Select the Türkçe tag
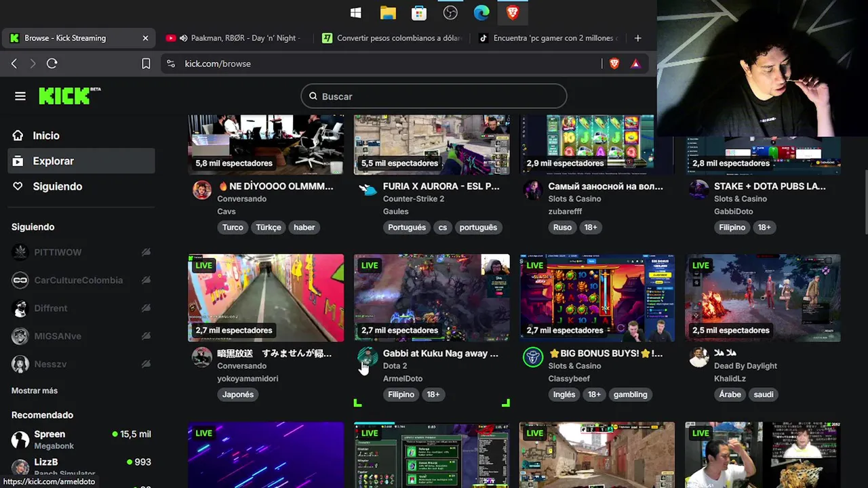The width and height of the screenshot is (868, 488). 269,228
